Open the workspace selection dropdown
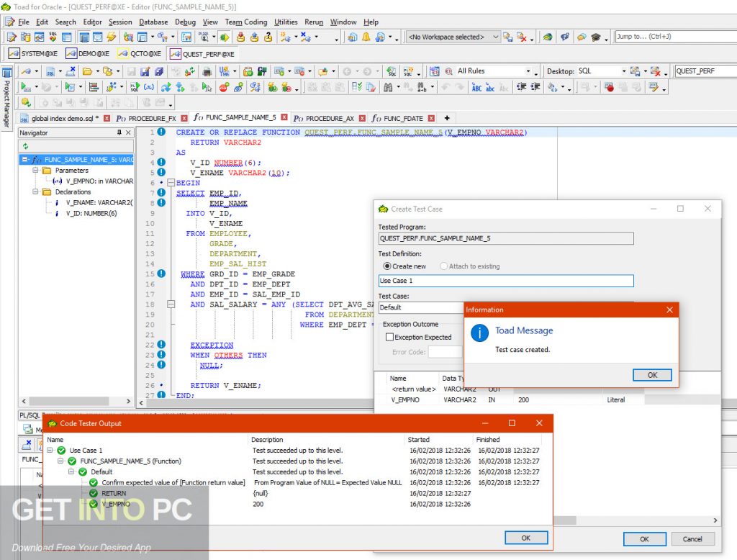 coord(495,37)
